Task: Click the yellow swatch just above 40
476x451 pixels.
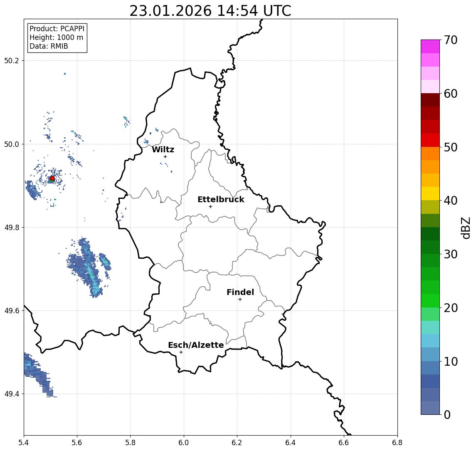Action: (430, 193)
